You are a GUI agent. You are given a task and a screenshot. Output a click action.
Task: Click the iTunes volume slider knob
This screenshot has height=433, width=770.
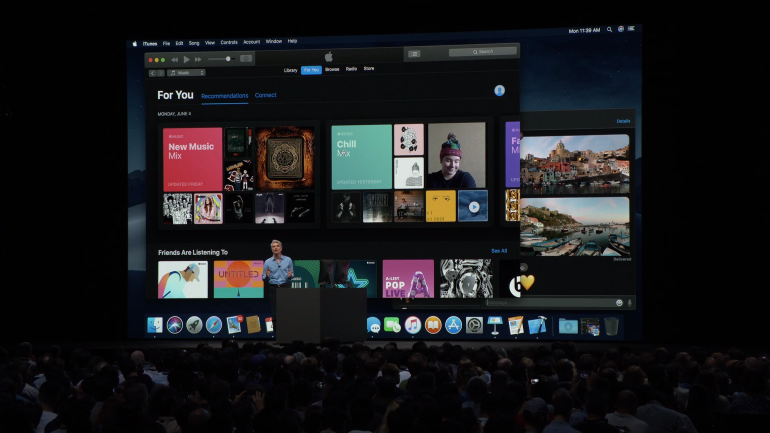pos(228,59)
